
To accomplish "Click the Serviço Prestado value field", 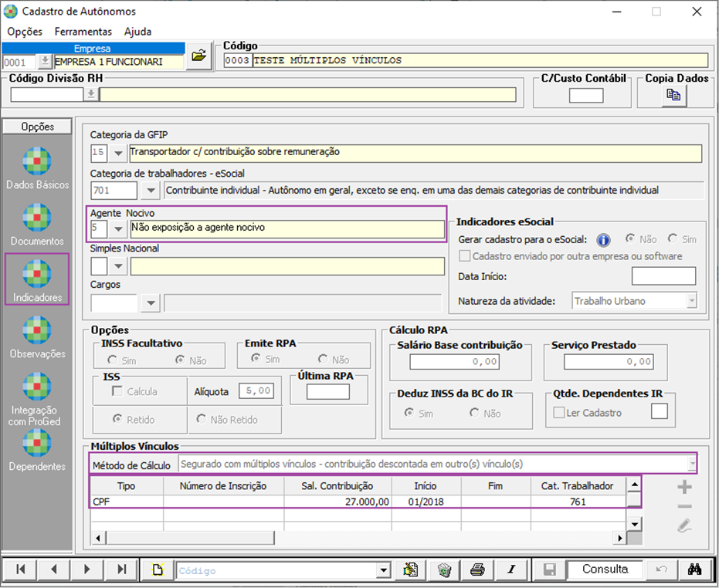I will click(x=609, y=362).
